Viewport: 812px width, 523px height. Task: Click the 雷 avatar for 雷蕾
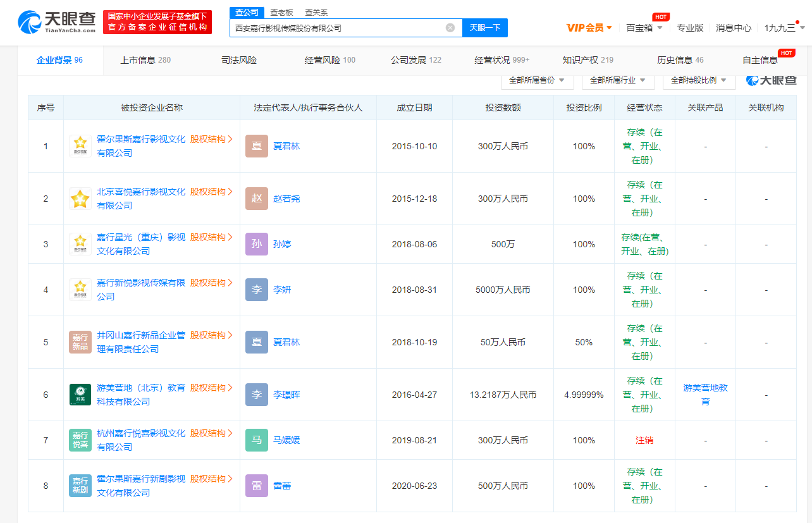click(x=257, y=486)
